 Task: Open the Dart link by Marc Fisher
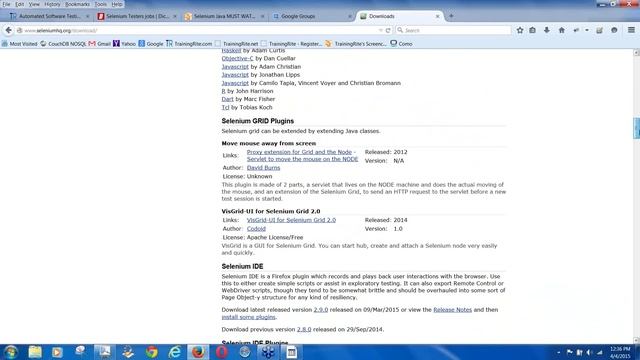(x=227, y=99)
